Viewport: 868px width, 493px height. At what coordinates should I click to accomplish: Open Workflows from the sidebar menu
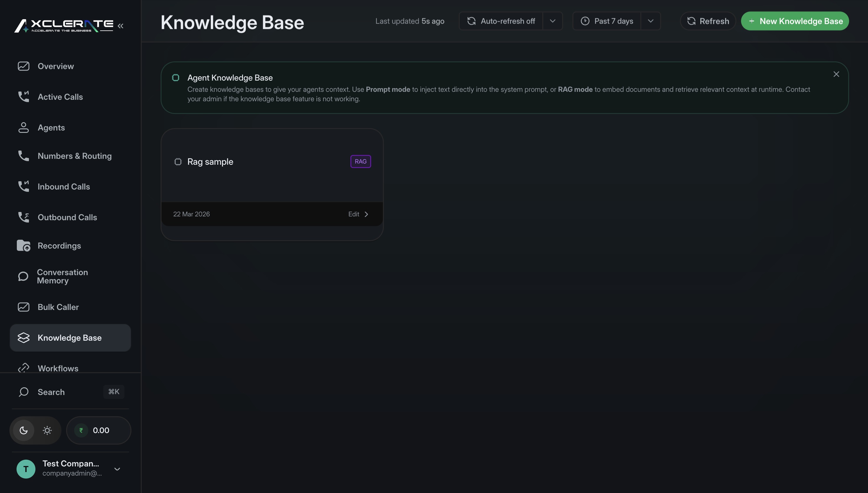coord(58,368)
